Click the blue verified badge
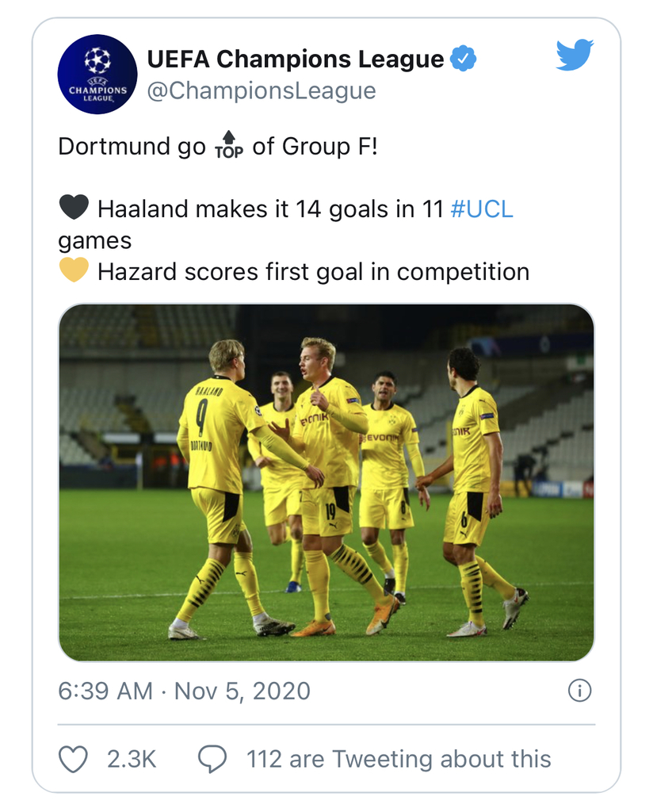 463,59
